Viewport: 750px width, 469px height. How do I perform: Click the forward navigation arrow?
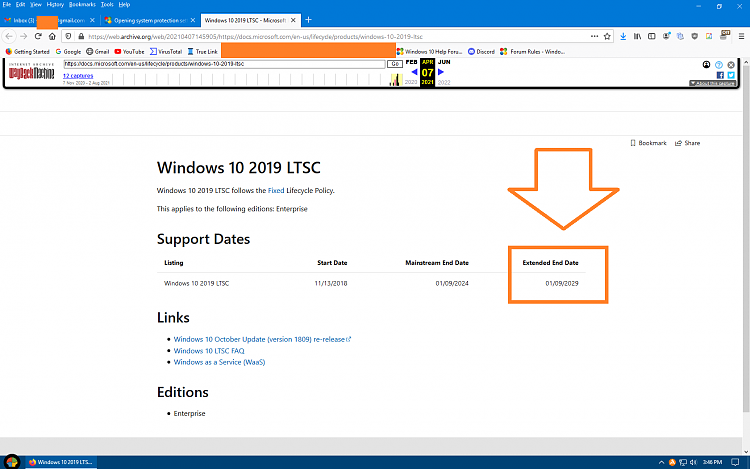(x=23, y=36)
